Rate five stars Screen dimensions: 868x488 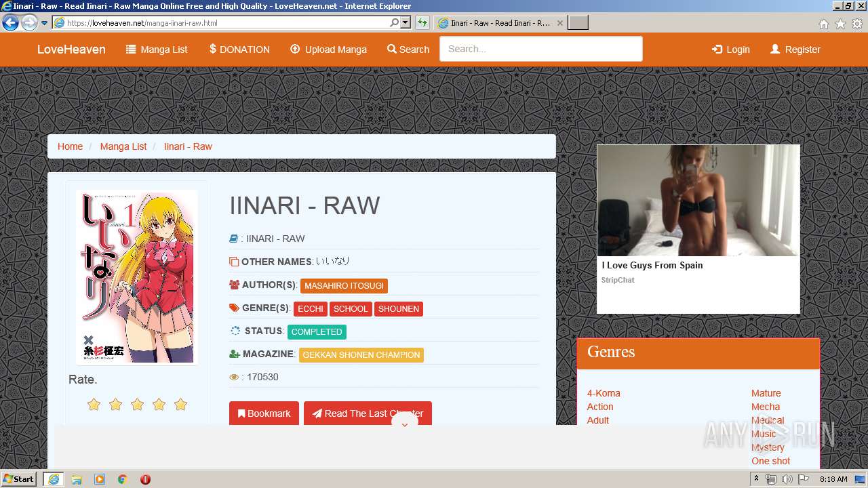click(x=180, y=405)
